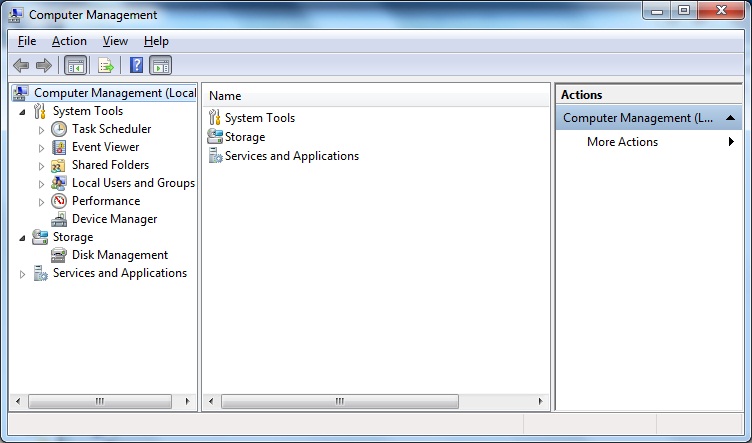
Task: Select Local Users and Groups label
Action: (133, 183)
